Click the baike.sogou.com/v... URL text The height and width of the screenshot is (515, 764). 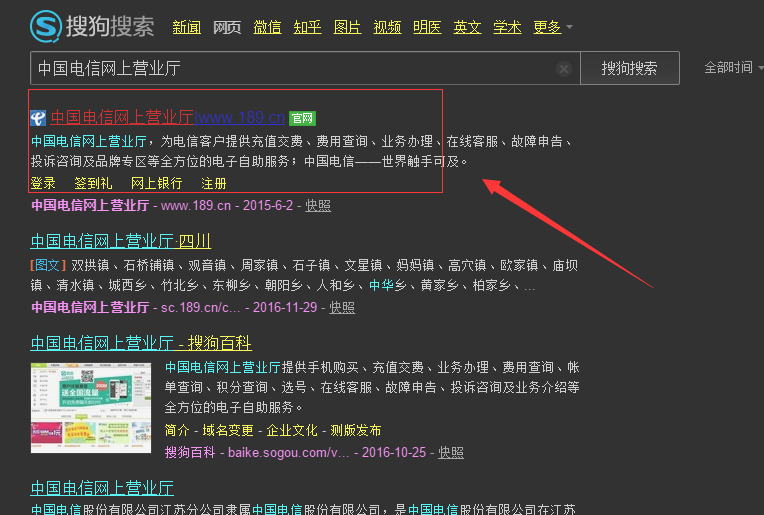pyautogui.click(x=288, y=453)
